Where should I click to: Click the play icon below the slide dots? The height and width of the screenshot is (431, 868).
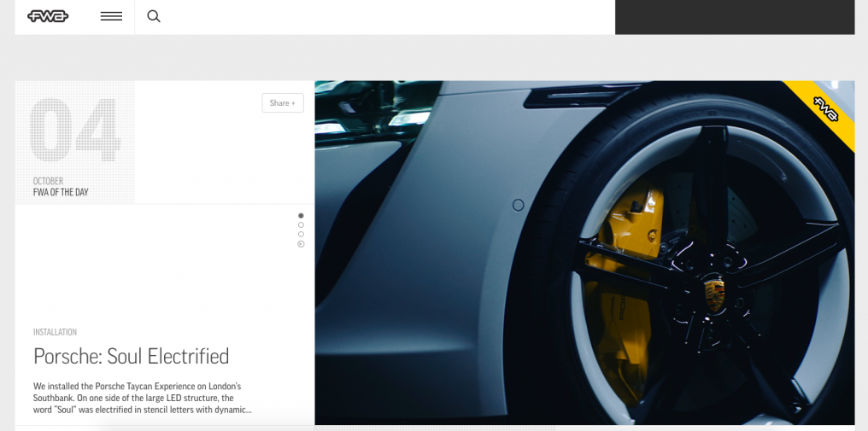point(301,244)
